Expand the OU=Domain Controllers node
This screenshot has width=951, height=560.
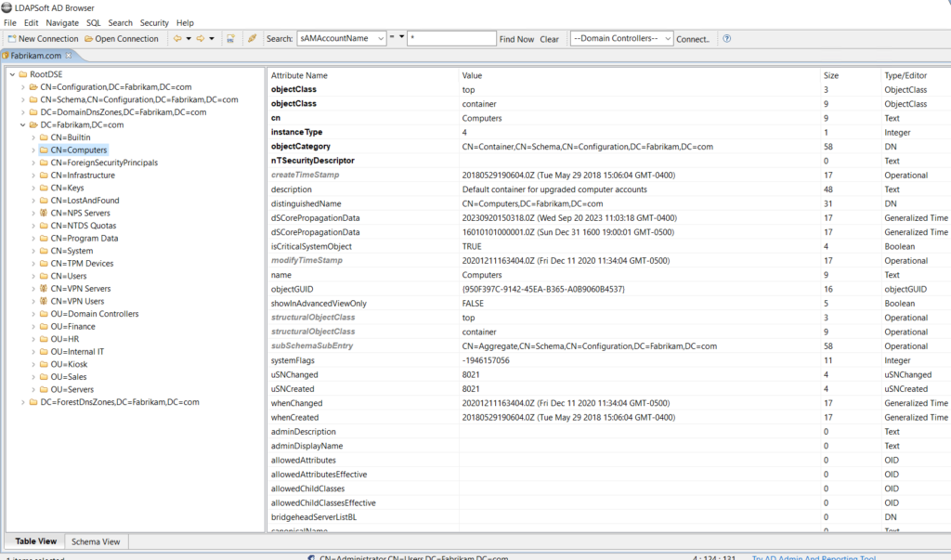tap(33, 314)
